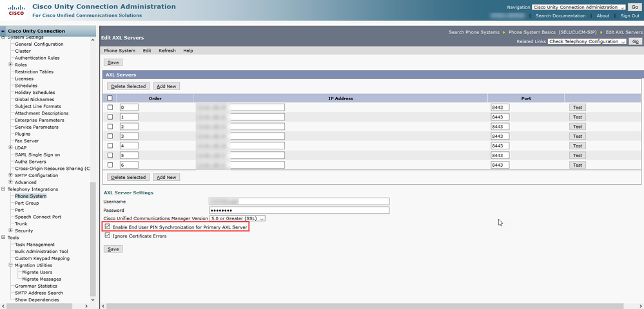Open the Navigation dropdown
Screen dimensions: 644x309
[x=579, y=7]
